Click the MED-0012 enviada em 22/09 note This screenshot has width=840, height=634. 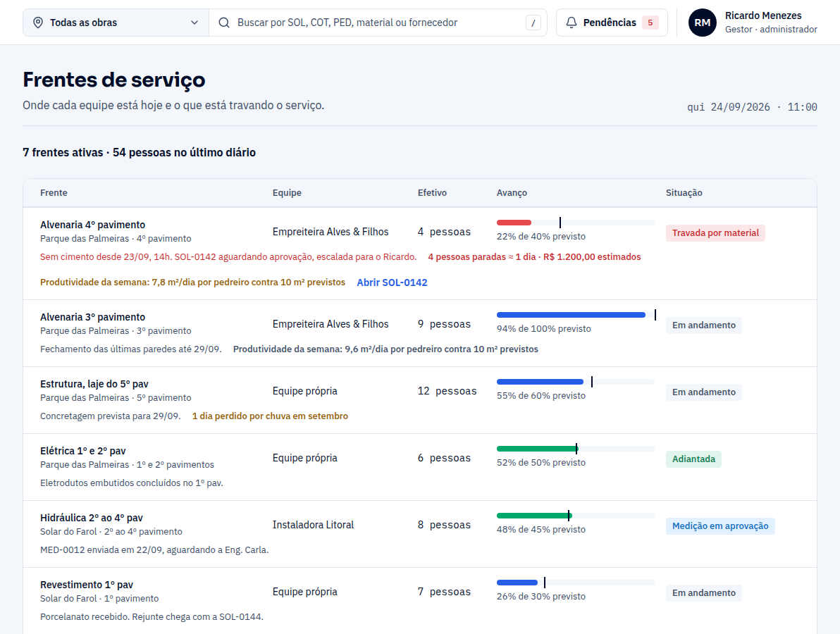pos(154,550)
